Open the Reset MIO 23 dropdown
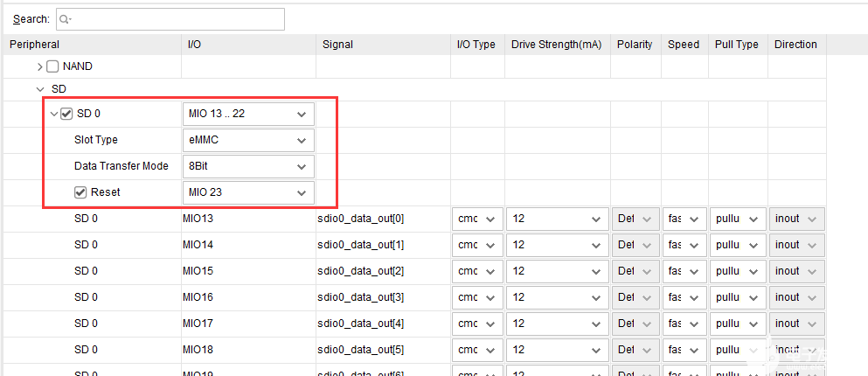 click(x=248, y=192)
